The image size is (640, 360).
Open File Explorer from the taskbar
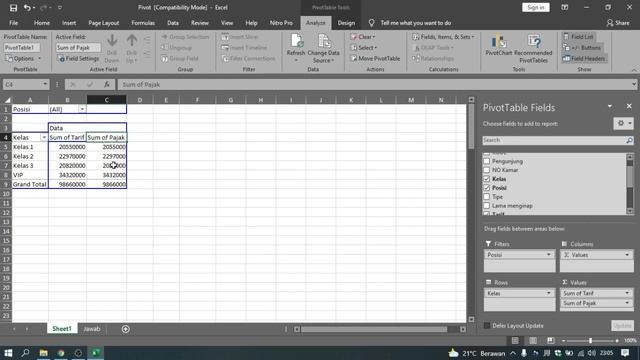point(43,353)
